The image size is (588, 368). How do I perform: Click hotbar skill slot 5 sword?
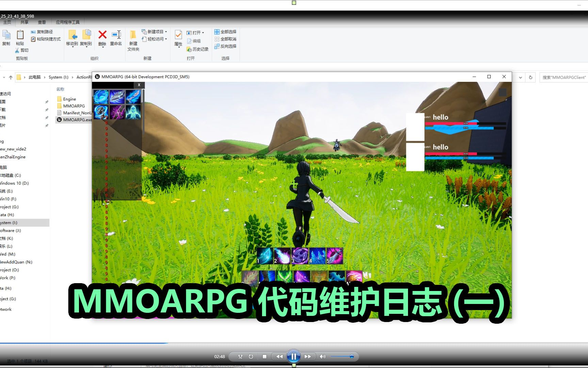[335, 256]
